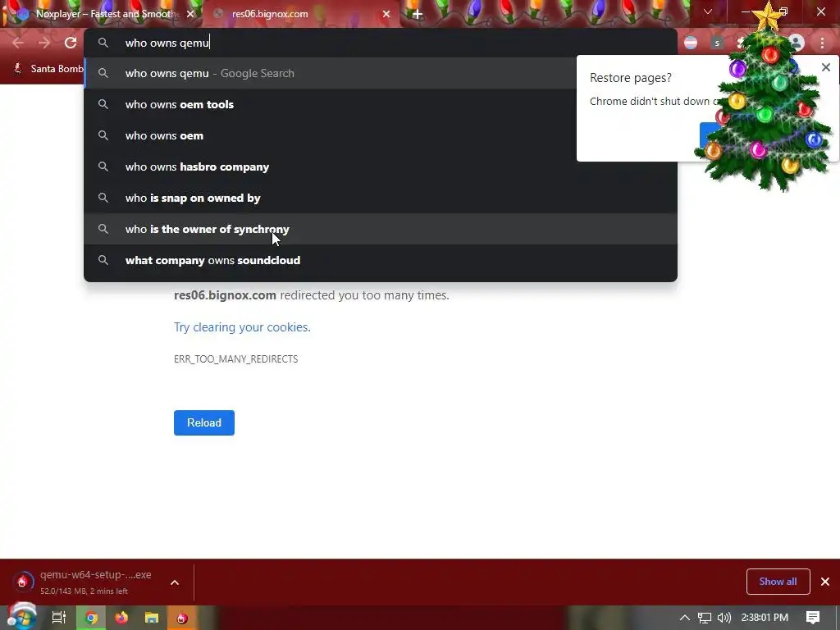Click Show all downloads button
This screenshot has height=630, width=840.
tap(778, 582)
